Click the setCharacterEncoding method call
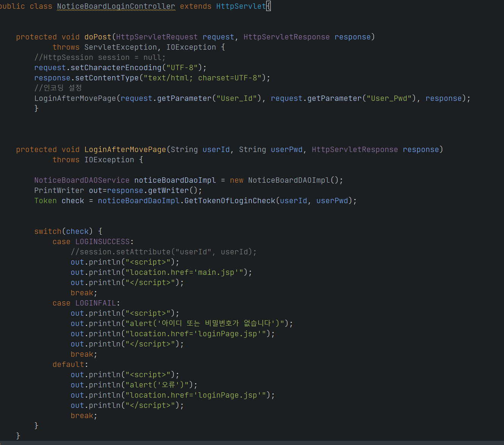Viewport: 504px width, 445px height. click(116, 68)
